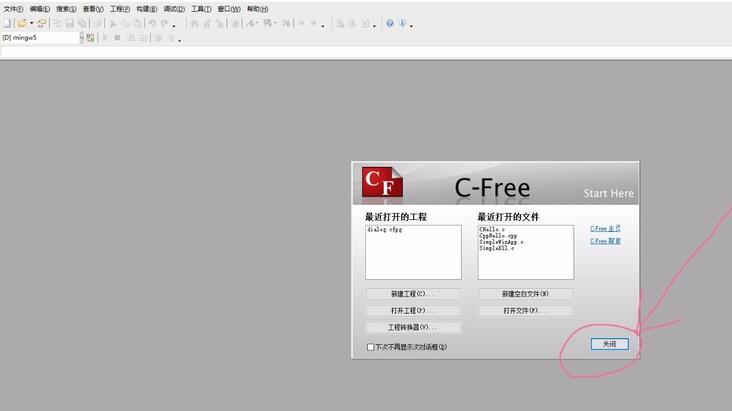The height and width of the screenshot is (411, 732).
Task: Check 下次不再显示次对话框 checkbox
Action: pos(371,347)
